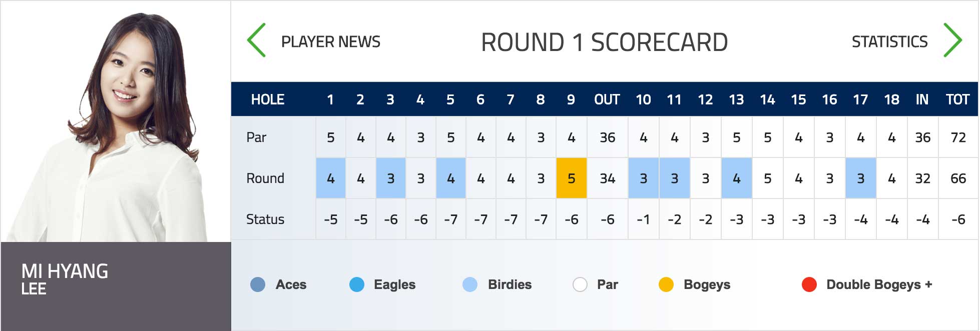The image size is (980, 331).
Task: Open the Statistics section
Action: [890, 41]
